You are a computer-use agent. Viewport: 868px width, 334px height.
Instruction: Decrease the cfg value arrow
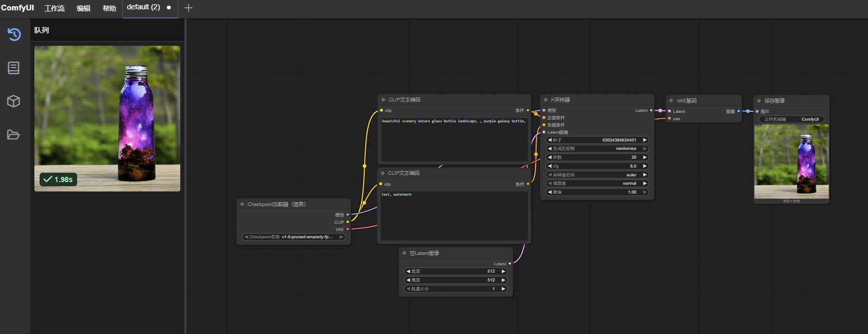[x=549, y=166]
